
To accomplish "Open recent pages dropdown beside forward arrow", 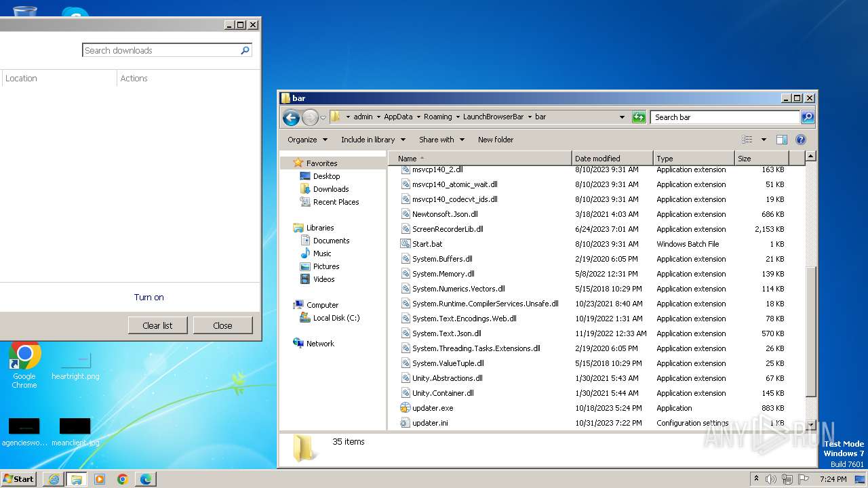I will [323, 118].
